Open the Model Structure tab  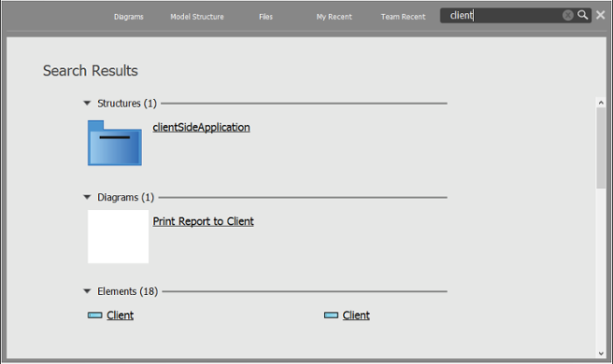(x=197, y=17)
